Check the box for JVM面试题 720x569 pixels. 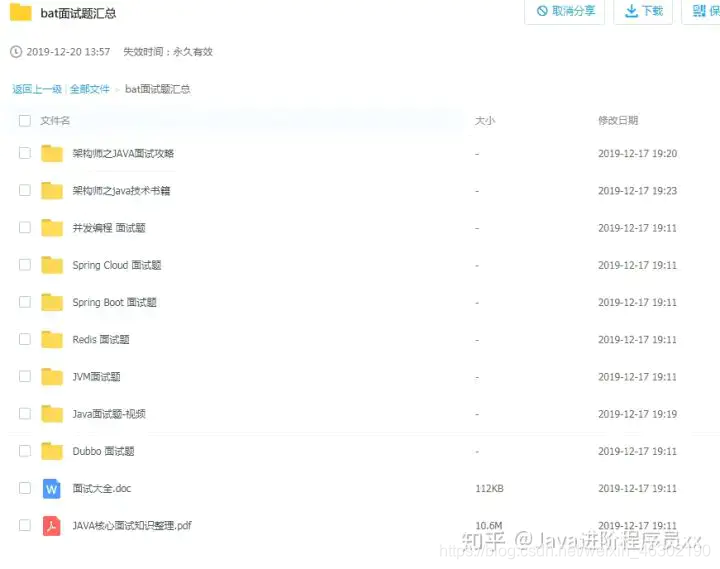25,376
